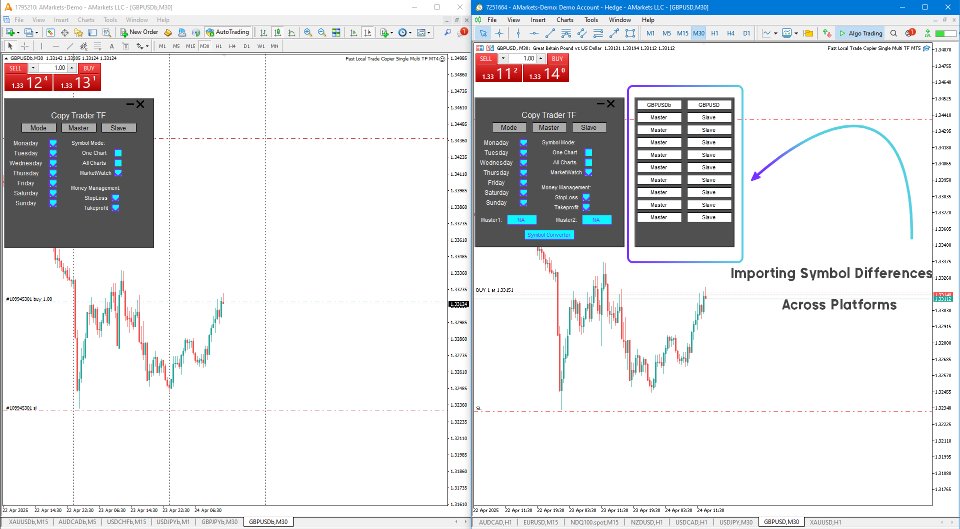Decrease lot volume in MT4 one-click panel
960x529 pixels.
point(33,68)
